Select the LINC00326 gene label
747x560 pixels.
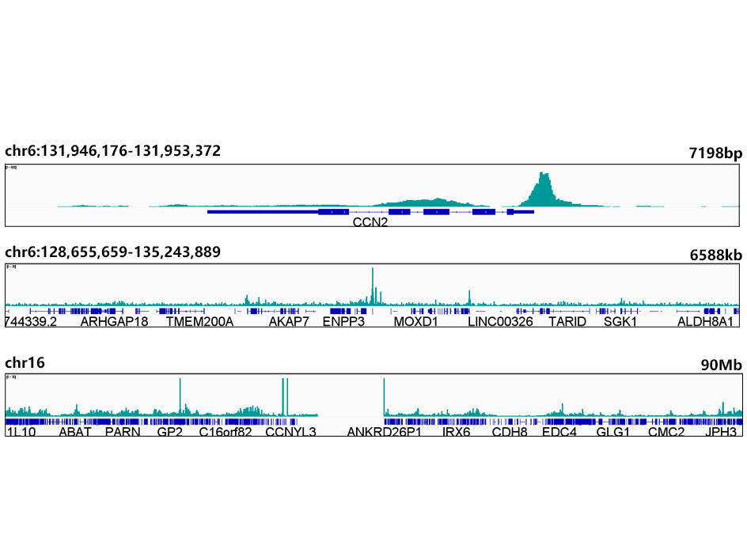pos(500,322)
